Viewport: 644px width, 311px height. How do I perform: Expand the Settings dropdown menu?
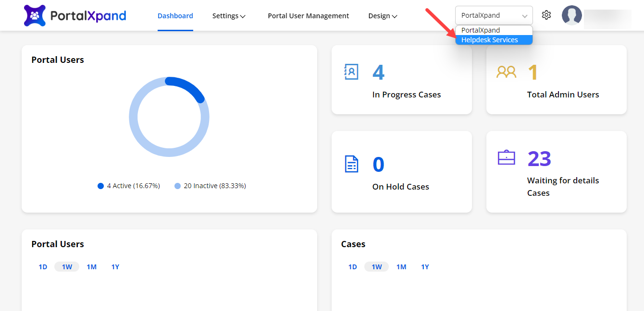[x=229, y=16]
